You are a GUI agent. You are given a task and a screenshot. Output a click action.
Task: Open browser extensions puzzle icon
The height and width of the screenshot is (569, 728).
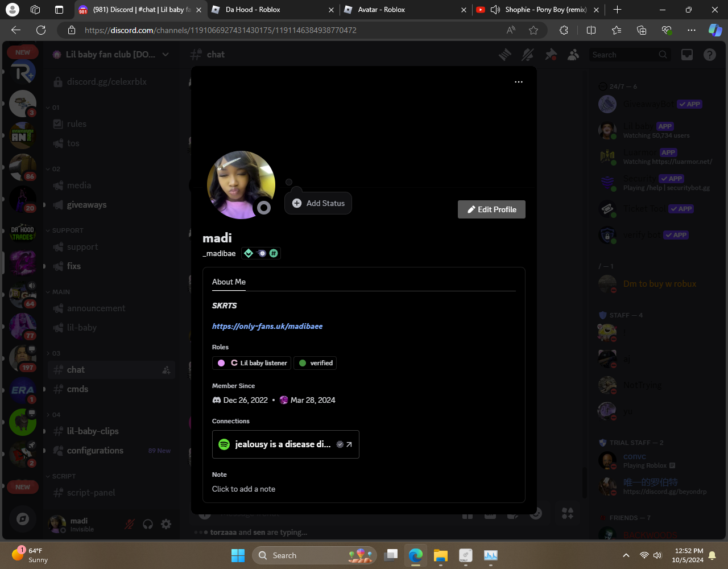click(564, 30)
